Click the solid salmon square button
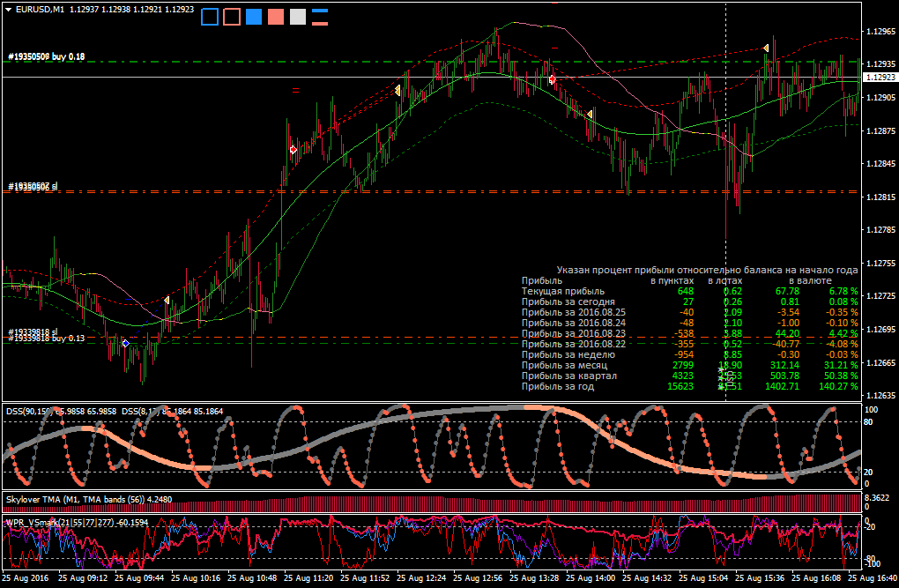 coord(276,17)
